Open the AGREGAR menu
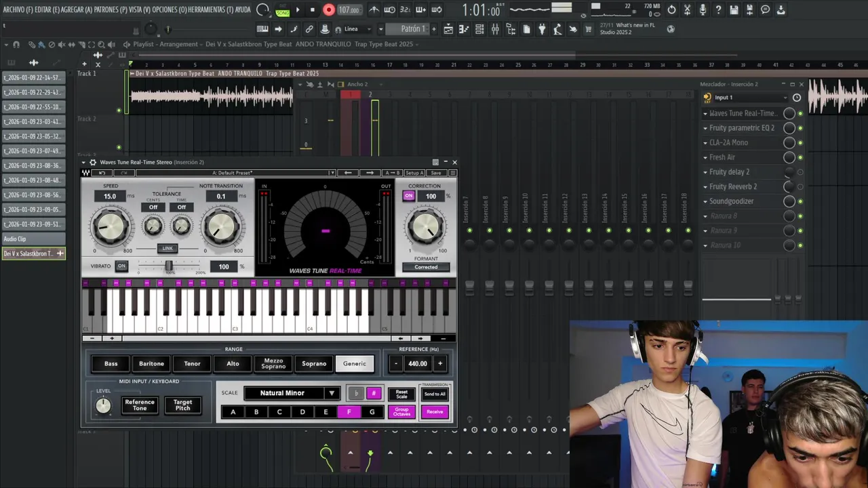 pos(76,9)
